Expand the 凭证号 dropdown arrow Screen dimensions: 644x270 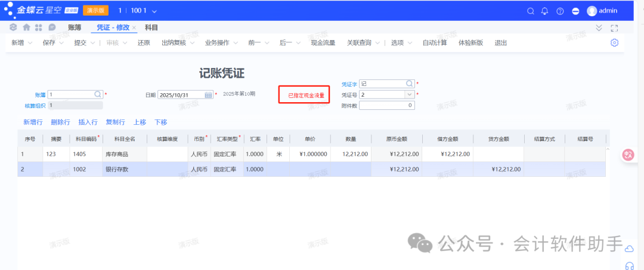pyautogui.click(x=409, y=94)
